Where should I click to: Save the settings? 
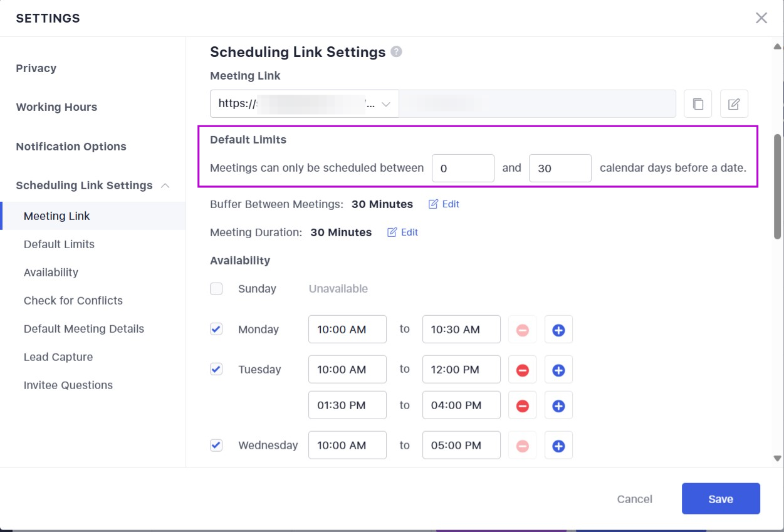click(721, 499)
